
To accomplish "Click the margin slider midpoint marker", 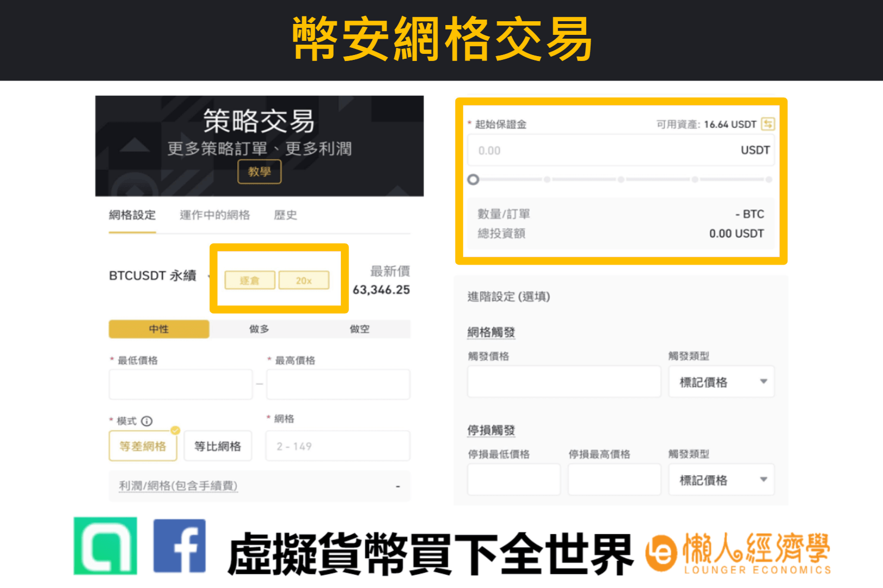I will point(621,179).
